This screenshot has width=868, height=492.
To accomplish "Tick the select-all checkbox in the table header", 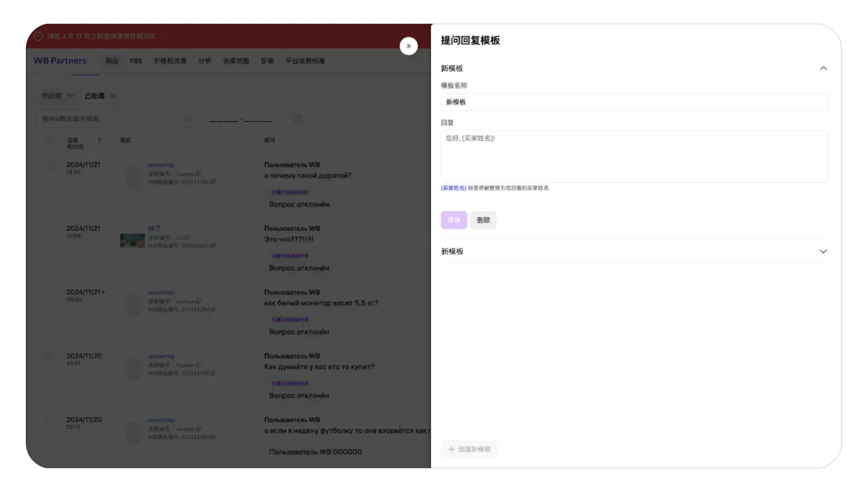I will click(x=49, y=141).
